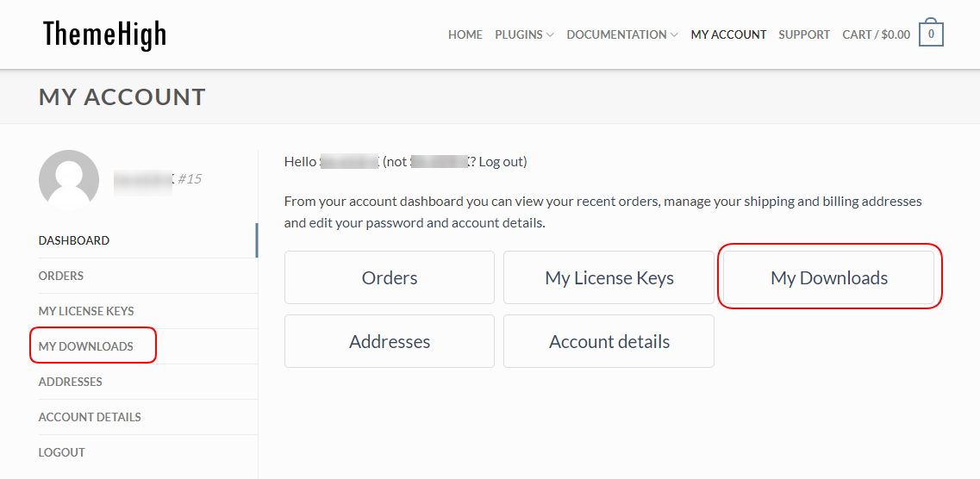Go to HOME in top navigation
The width and height of the screenshot is (980, 479).
(x=465, y=35)
